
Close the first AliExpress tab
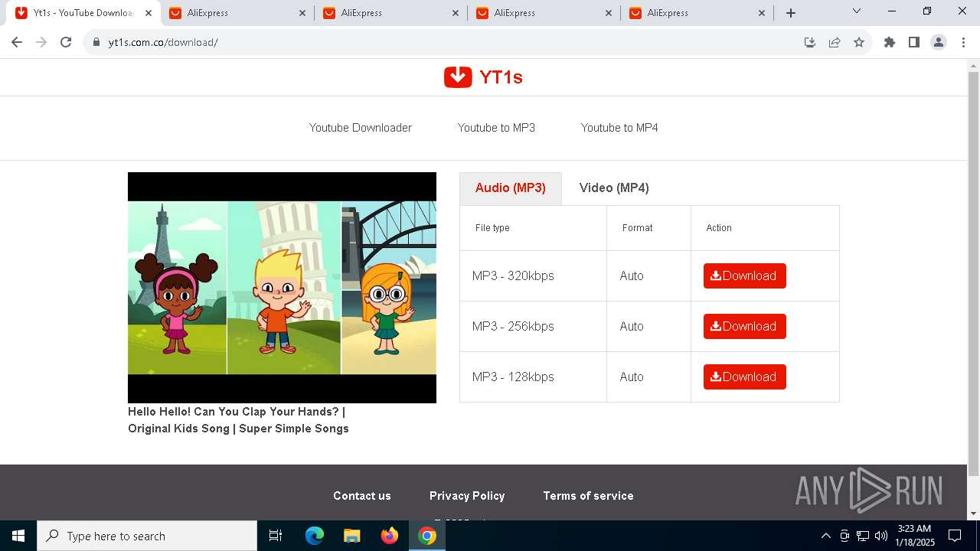302,13
